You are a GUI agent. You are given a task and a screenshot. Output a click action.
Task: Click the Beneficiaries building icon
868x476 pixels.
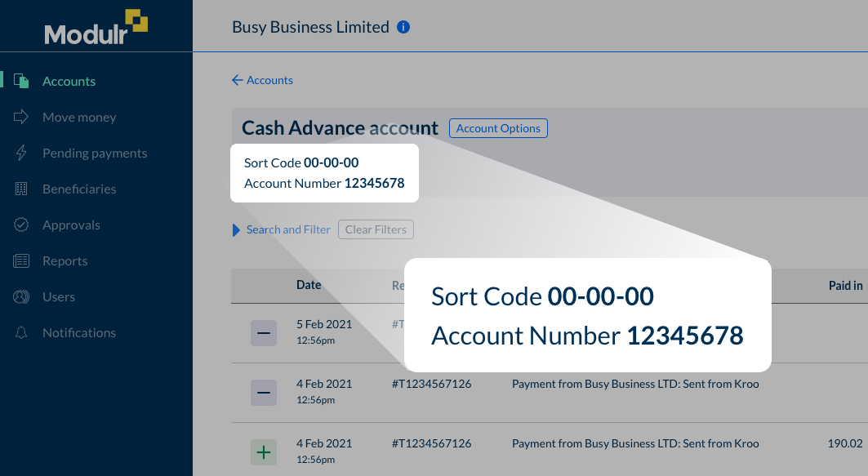pyautogui.click(x=21, y=189)
